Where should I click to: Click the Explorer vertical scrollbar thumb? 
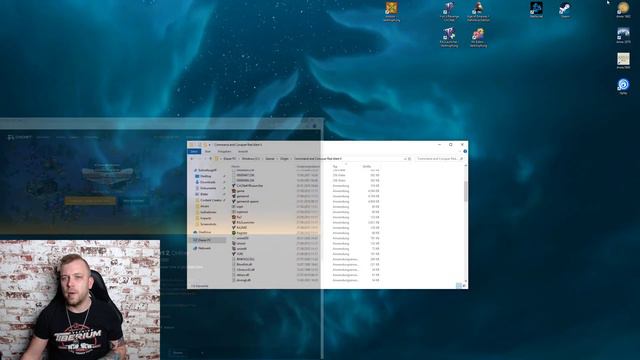pyautogui.click(x=466, y=191)
